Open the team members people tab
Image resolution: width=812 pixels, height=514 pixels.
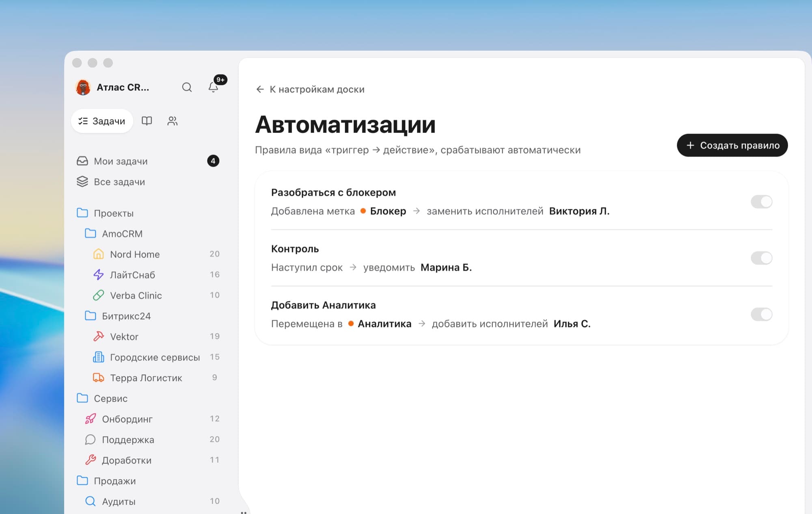click(x=172, y=121)
